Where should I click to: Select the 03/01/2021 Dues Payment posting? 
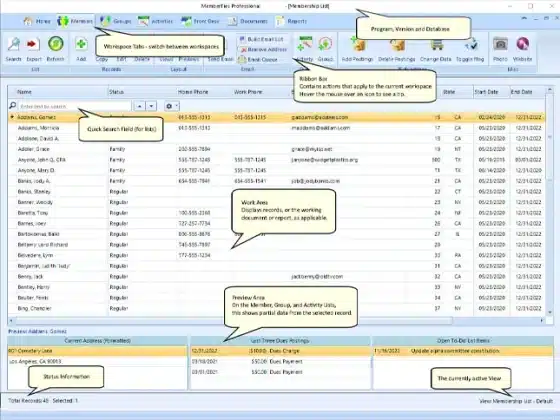(280, 372)
